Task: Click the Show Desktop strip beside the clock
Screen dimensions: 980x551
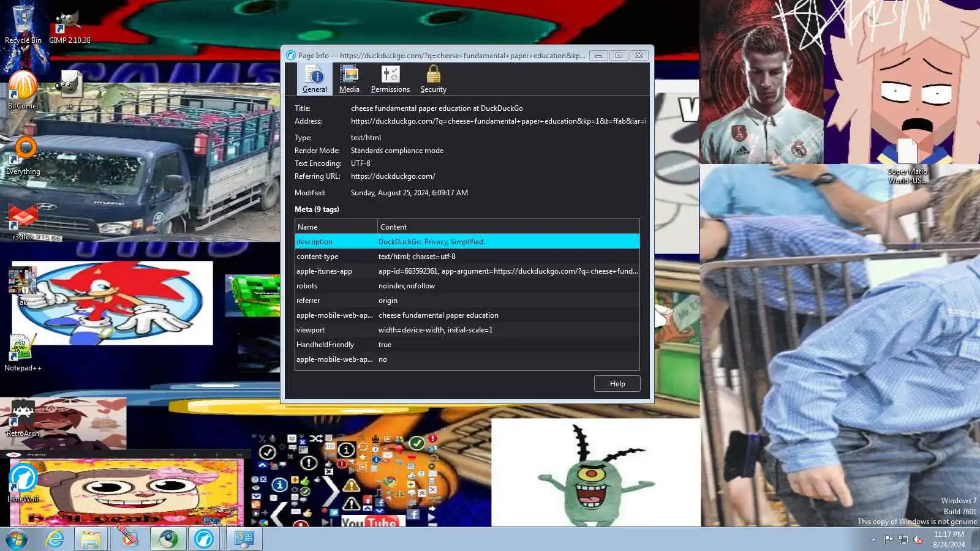Action: pyautogui.click(x=976, y=539)
